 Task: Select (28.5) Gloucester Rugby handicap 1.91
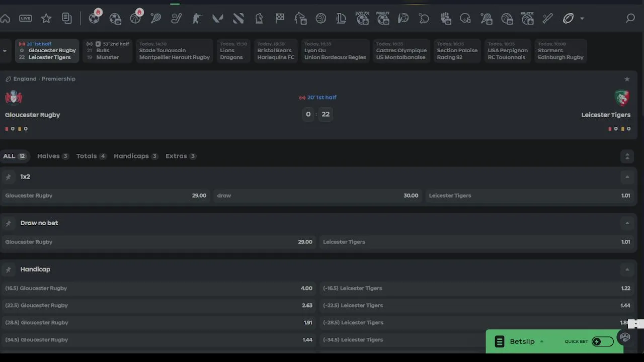158,323
